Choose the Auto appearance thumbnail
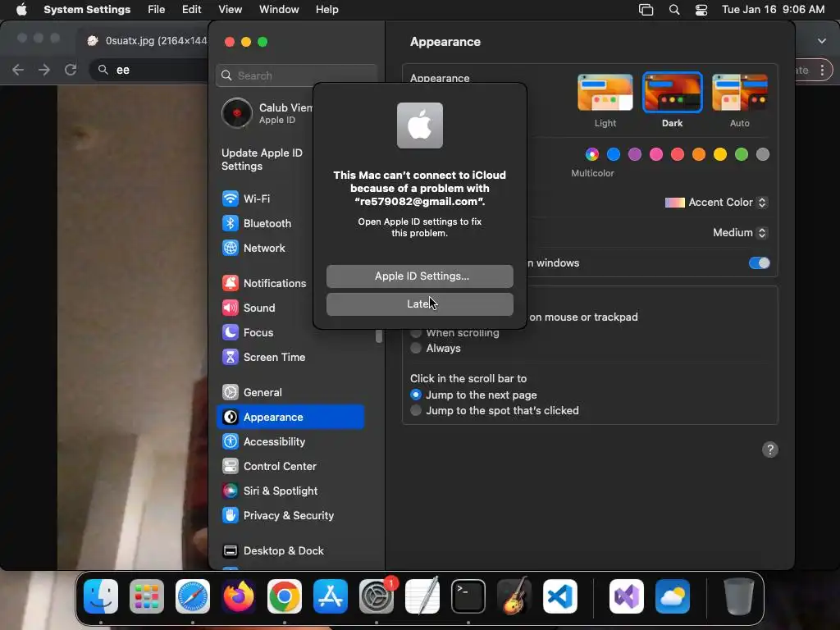The width and height of the screenshot is (840, 630). (740, 93)
